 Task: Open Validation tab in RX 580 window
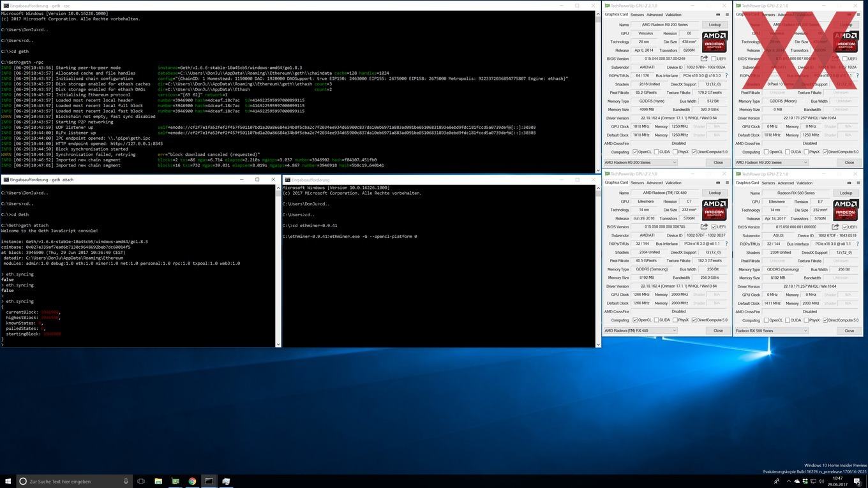point(804,182)
